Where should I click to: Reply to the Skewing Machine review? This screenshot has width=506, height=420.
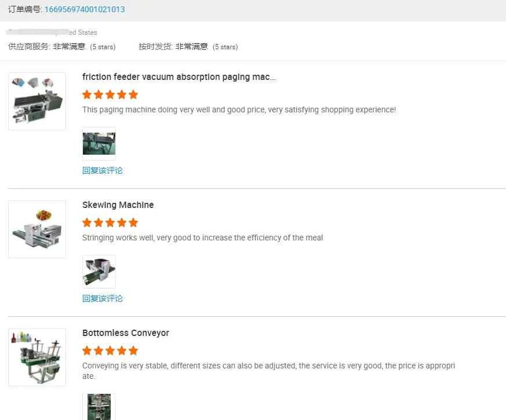(103, 298)
